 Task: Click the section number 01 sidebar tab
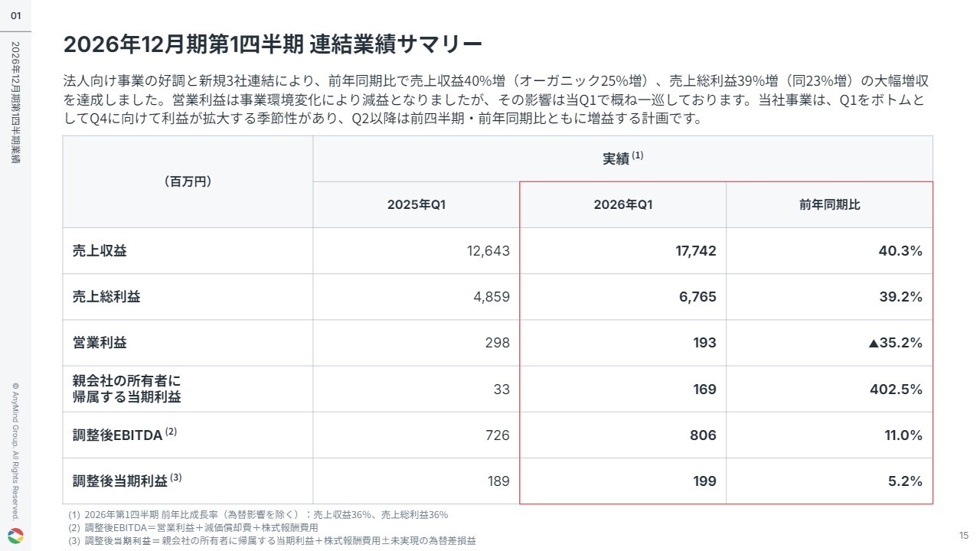(x=15, y=15)
